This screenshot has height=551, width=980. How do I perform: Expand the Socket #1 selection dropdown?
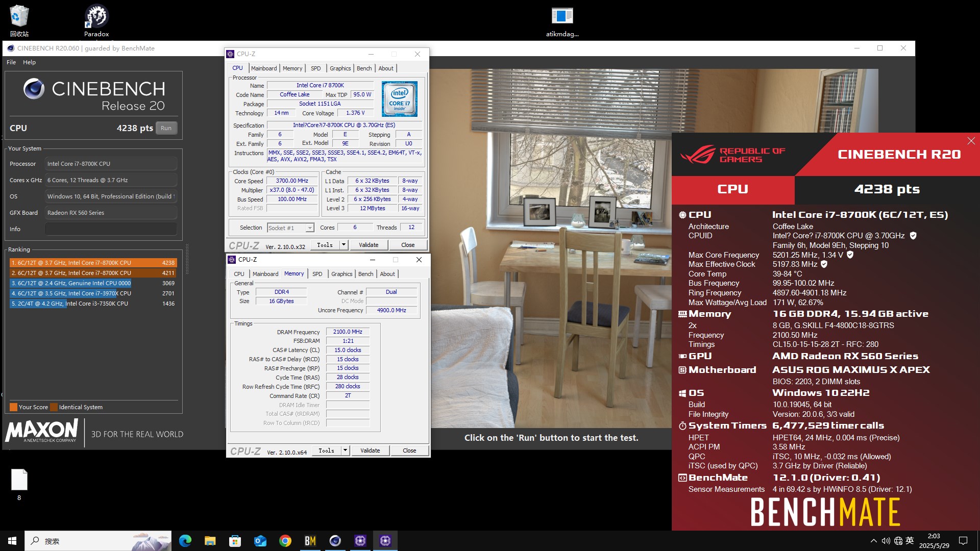coord(309,228)
